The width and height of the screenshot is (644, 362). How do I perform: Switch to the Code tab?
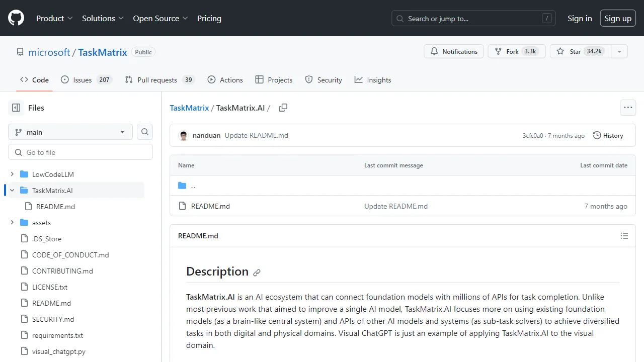34,80
